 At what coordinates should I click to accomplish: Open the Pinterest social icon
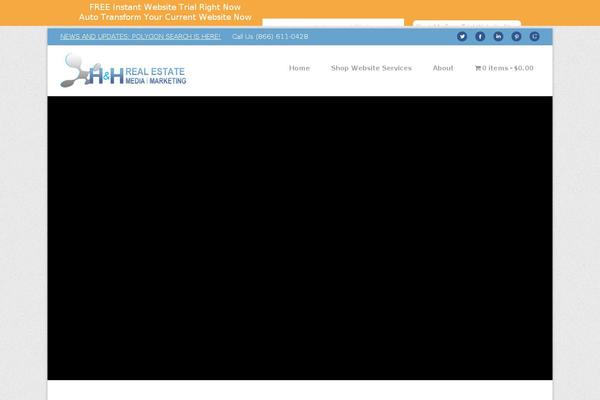point(516,36)
